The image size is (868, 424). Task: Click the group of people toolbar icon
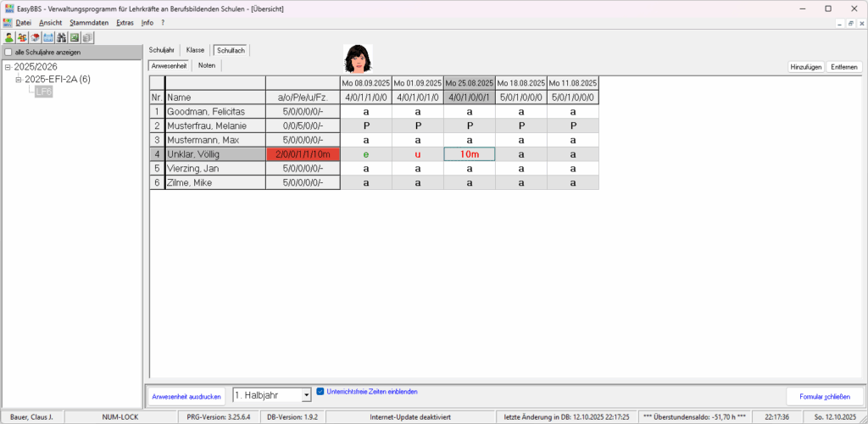click(x=22, y=37)
